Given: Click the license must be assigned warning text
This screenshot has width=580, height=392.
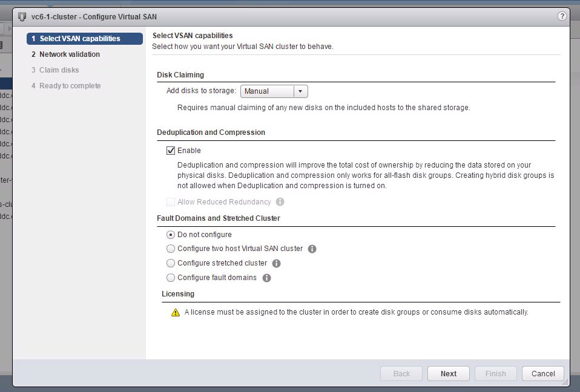Looking at the screenshot, I should point(356,312).
